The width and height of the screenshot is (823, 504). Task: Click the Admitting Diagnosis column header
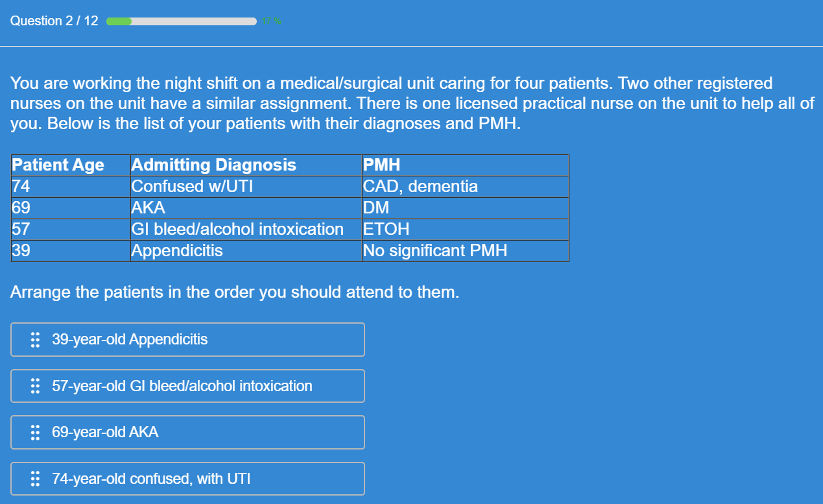[x=214, y=165]
